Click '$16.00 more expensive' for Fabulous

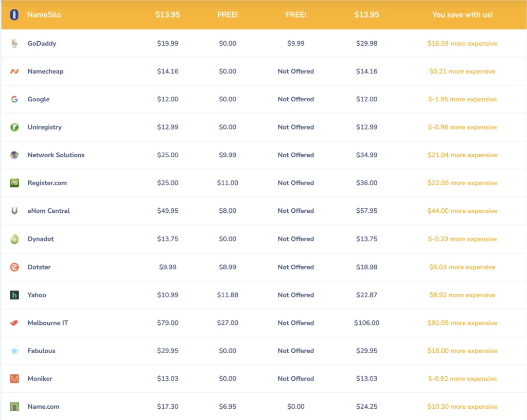point(463,351)
